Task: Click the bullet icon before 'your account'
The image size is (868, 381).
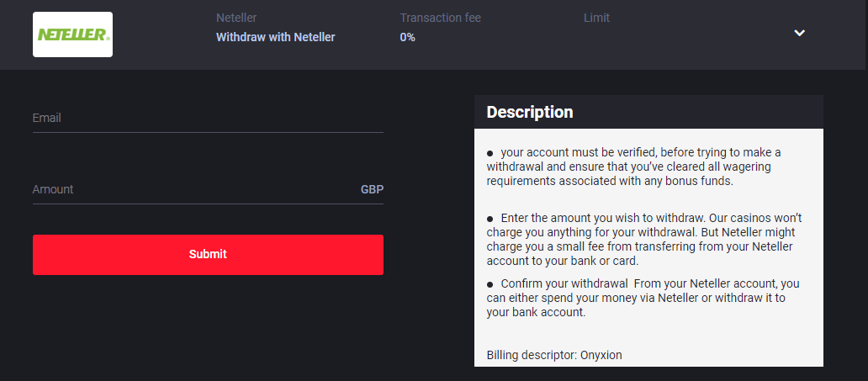Action: pyautogui.click(x=490, y=153)
